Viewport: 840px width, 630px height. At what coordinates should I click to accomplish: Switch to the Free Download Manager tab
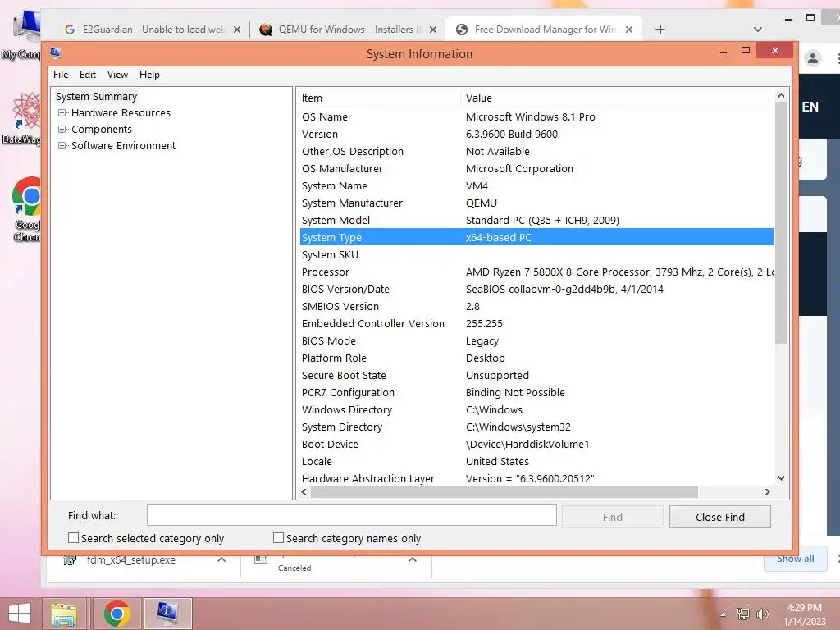coord(544,30)
